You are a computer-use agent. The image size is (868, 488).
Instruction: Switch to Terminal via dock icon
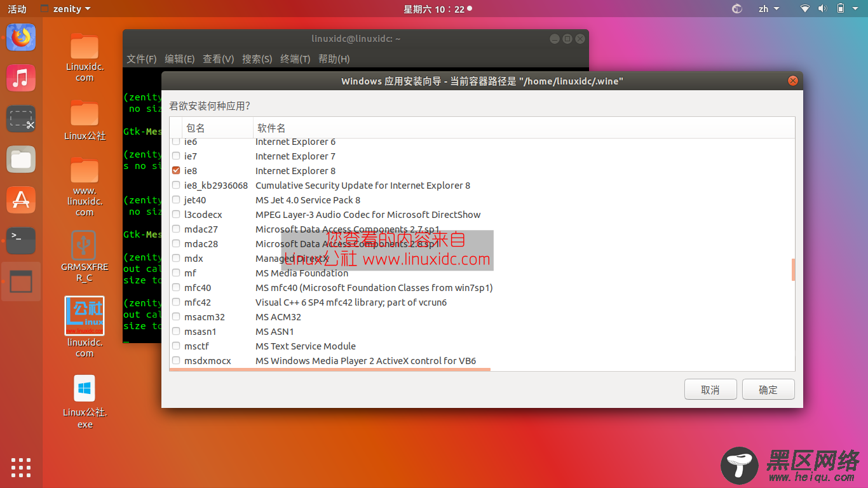coord(21,240)
